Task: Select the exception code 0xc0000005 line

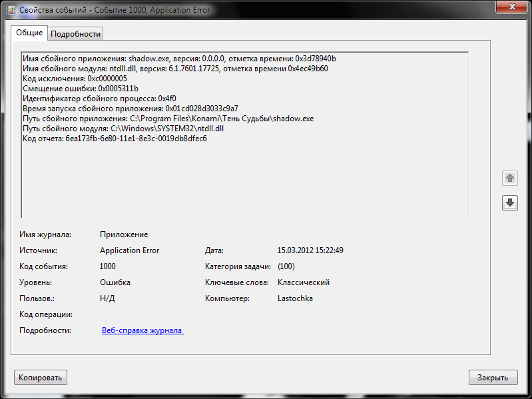Action: 75,79
